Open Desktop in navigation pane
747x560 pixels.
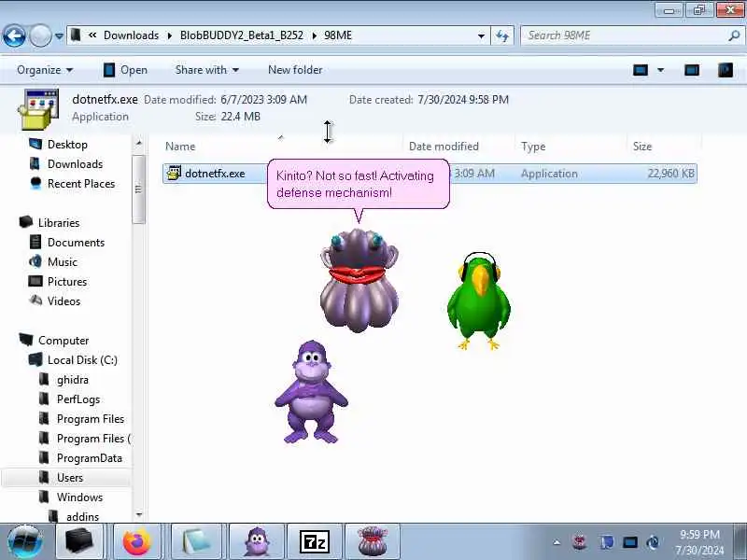coord(67,145)
